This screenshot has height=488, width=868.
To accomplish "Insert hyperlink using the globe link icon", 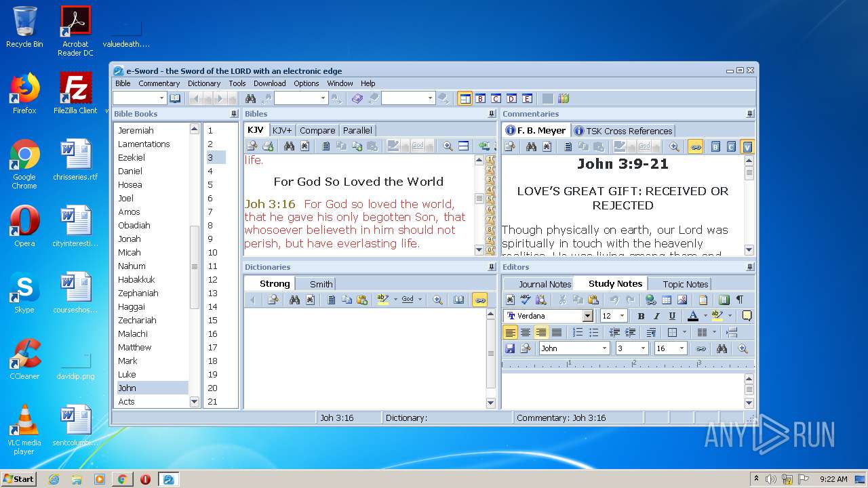I will pos(651,300).
